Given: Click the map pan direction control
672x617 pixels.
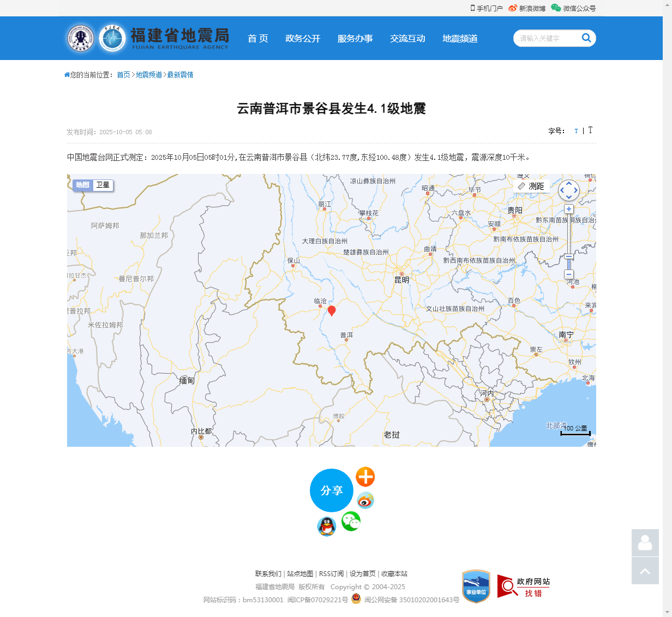Looking at the screenshot, I should (569, 190).
